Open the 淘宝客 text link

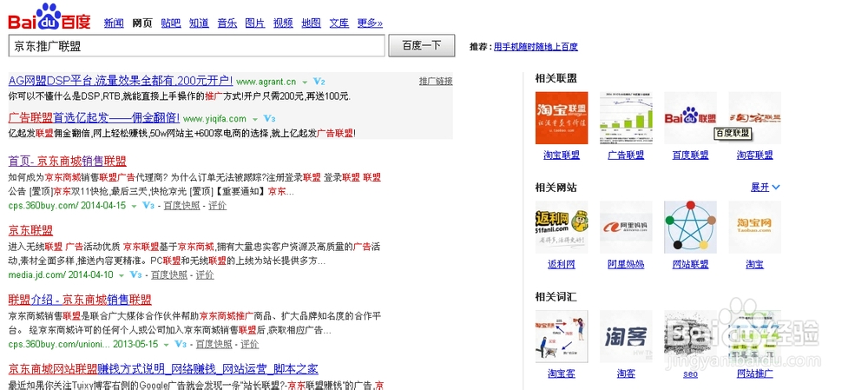(x=562, y=374)
